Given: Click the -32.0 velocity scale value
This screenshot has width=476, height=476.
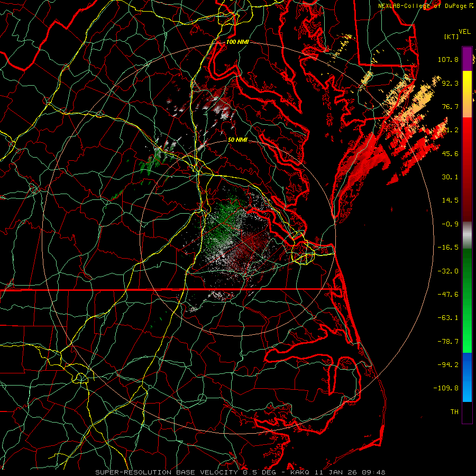Looking at the screenshot, I should tap(448, 271).
